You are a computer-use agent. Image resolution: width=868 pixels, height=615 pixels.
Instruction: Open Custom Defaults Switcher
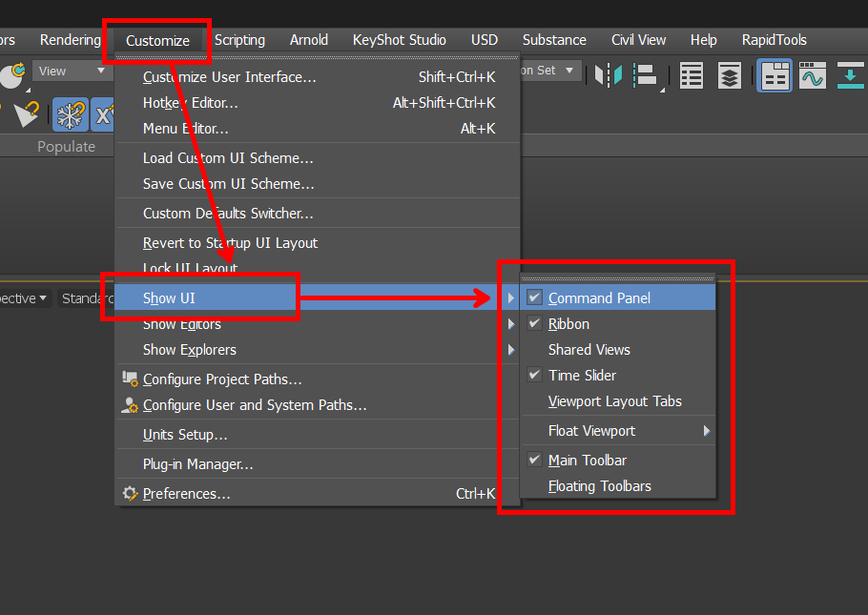[318, 214]
